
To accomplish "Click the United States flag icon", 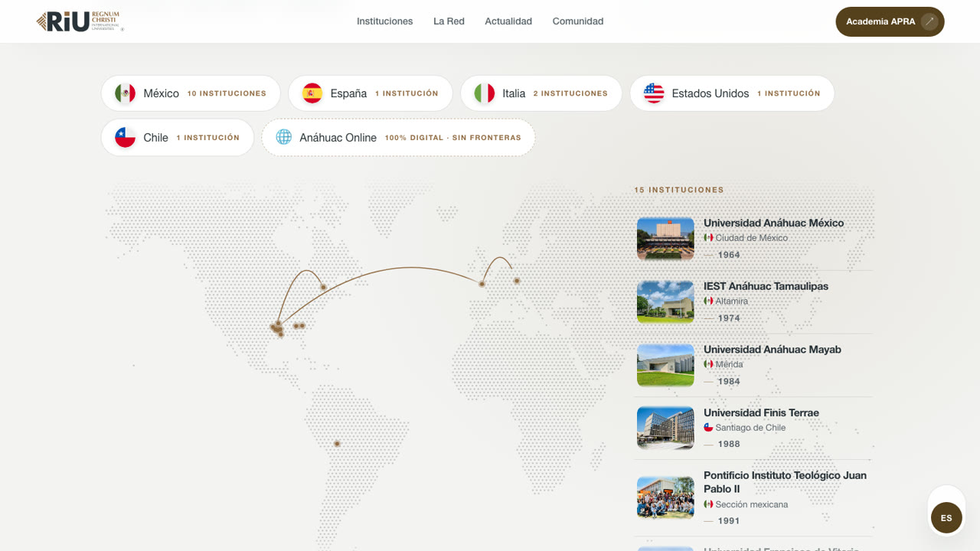I will 654,93.
